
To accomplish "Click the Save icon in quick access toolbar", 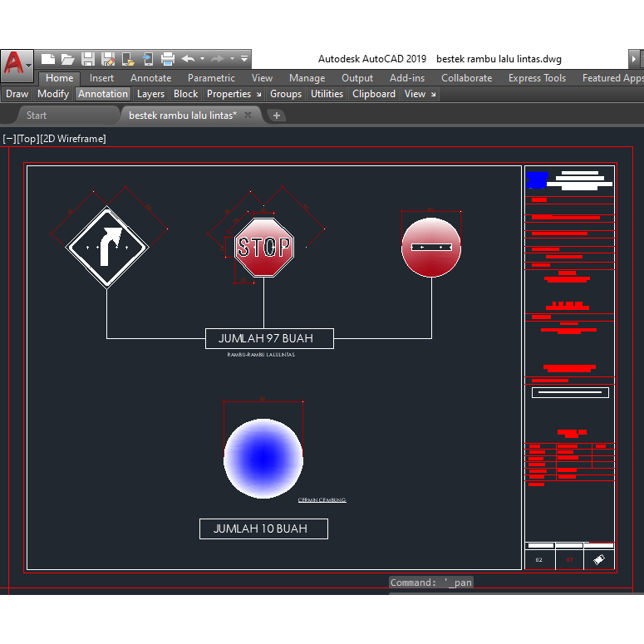I will (88, 59).
